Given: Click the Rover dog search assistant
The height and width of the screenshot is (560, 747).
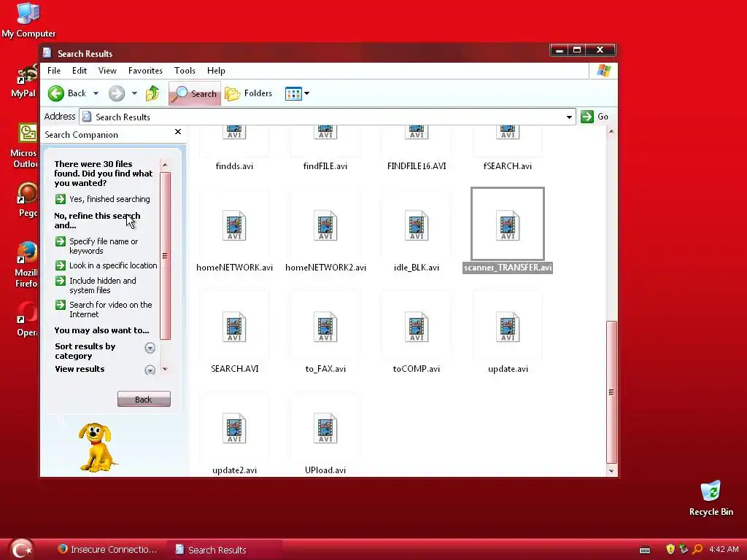Looking at the screenshot, I should [x=97, y=448].
